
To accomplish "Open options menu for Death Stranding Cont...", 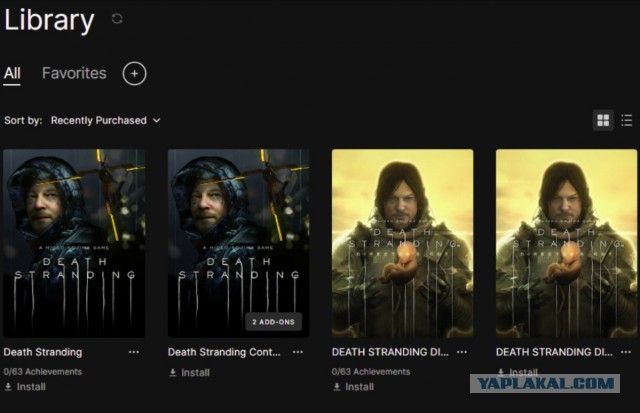I will point(298,352).
